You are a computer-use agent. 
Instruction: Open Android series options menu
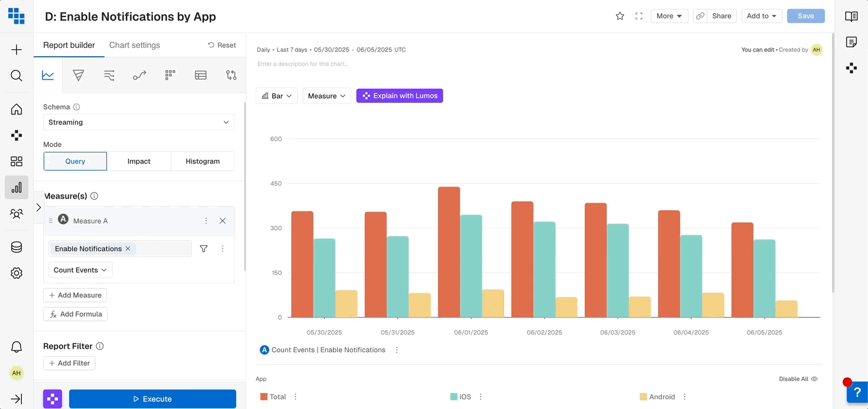(x=685, y=397)
